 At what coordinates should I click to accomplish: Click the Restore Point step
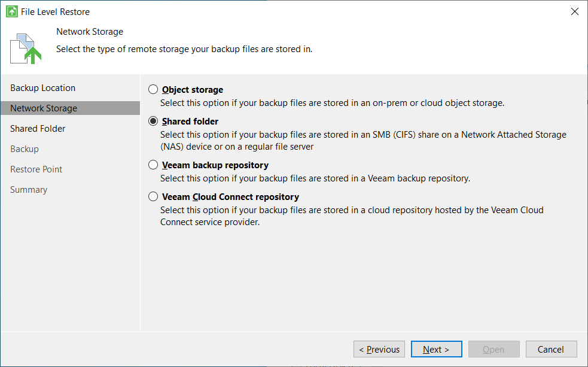pos(36,169)
